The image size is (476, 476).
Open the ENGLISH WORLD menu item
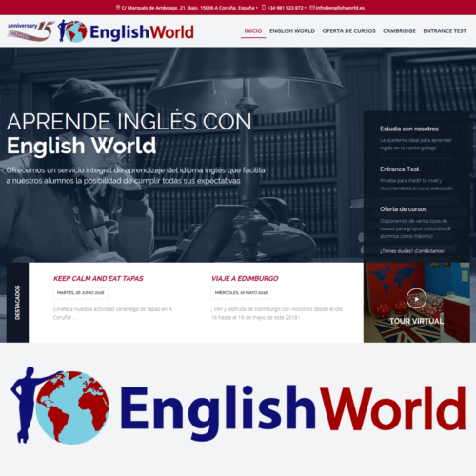292,31
